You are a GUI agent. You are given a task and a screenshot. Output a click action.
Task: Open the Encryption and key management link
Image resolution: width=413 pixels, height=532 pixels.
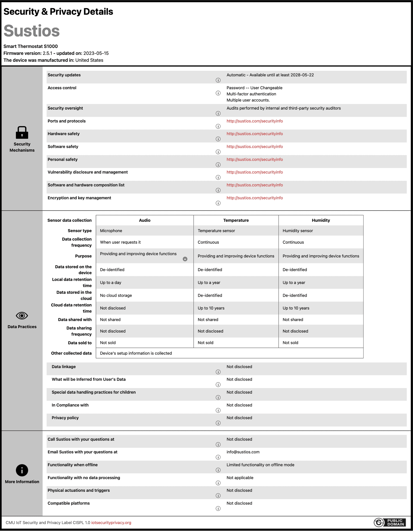click(254, 198)
